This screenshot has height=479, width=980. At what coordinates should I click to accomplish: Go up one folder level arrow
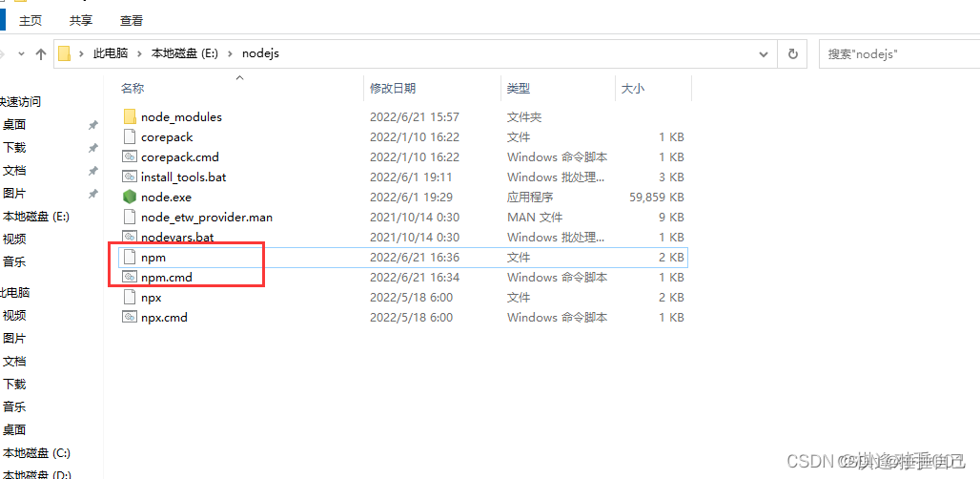point(41,53)
